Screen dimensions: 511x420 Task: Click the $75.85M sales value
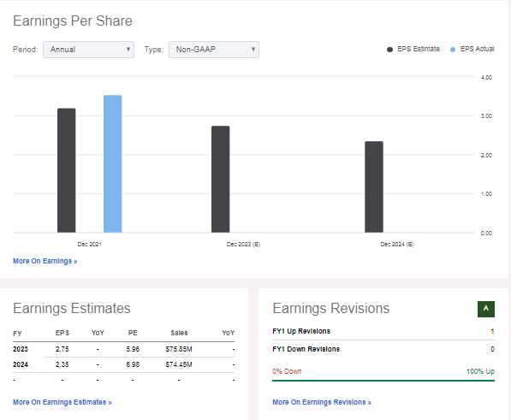[x=179, y=349]
